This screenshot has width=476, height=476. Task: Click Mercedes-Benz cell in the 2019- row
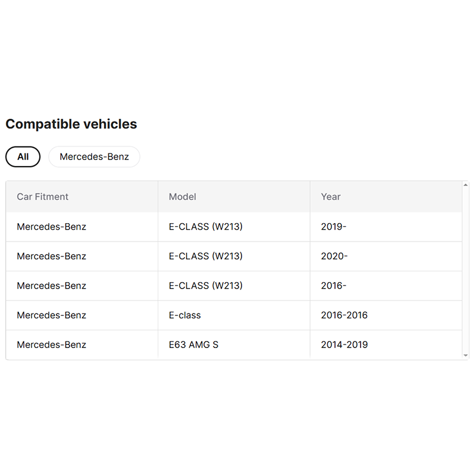pyautogui.click(x=82, y=227)
